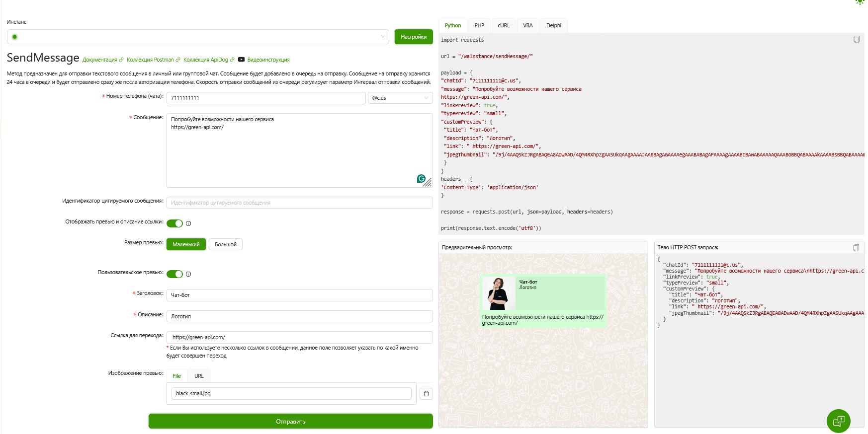Screen dimensions: 868x434
Task: Click info icon beside link preview toggle
Action: pyautogui.click(x=188, y=223)
